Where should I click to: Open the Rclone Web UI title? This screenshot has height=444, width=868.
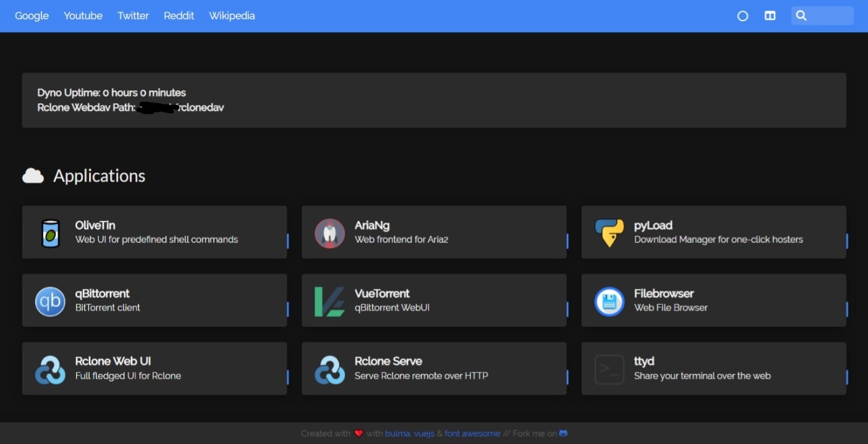[113, 361]
